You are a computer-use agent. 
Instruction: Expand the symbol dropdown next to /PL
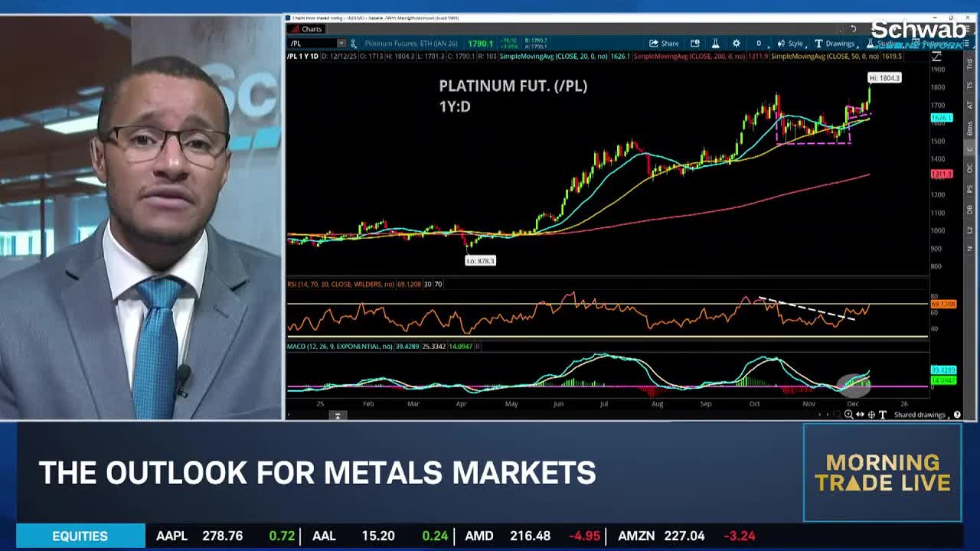click(341, 44)
